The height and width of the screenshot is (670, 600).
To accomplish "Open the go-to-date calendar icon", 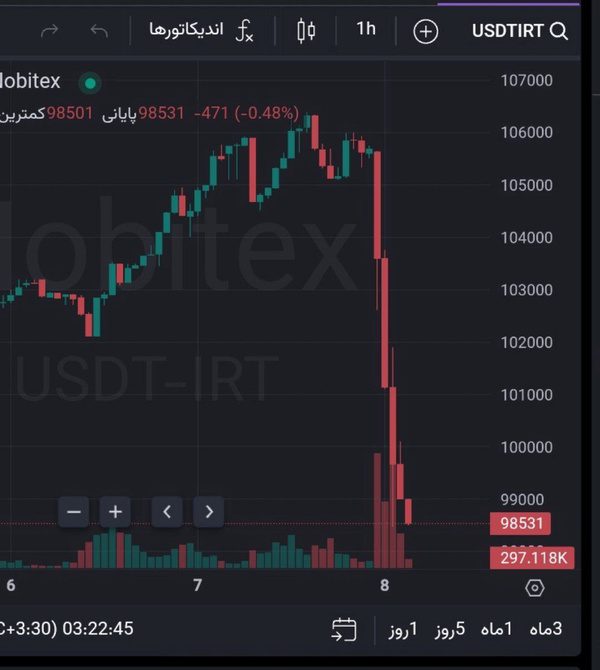I will click(x=344, y=629).
